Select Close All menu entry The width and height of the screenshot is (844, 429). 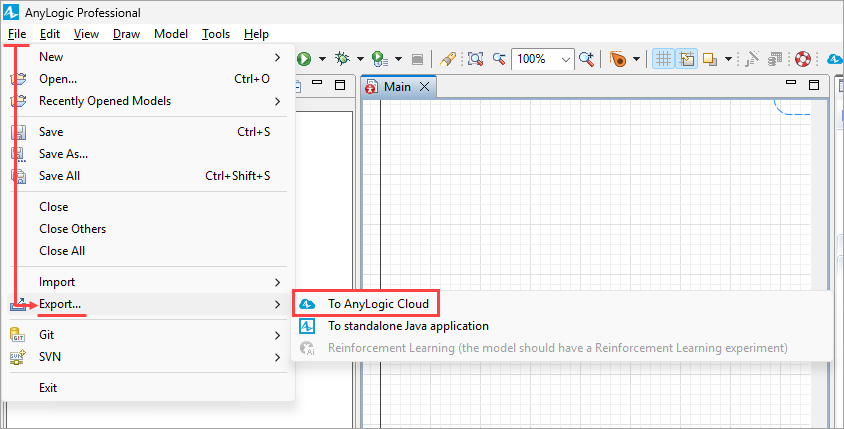pos(147,251)
